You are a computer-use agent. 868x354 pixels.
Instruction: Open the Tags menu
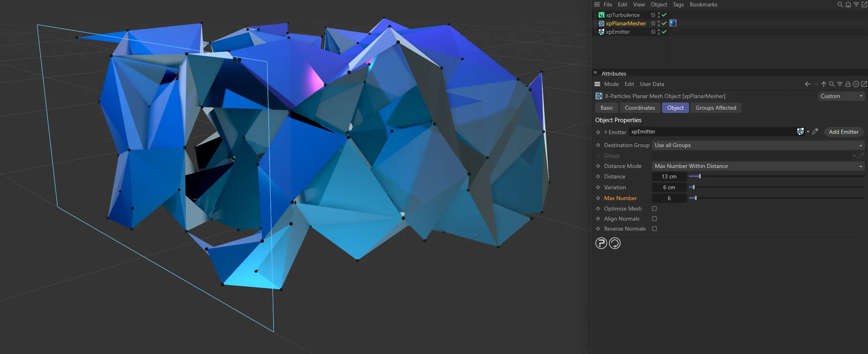click(x=678, y=4)
